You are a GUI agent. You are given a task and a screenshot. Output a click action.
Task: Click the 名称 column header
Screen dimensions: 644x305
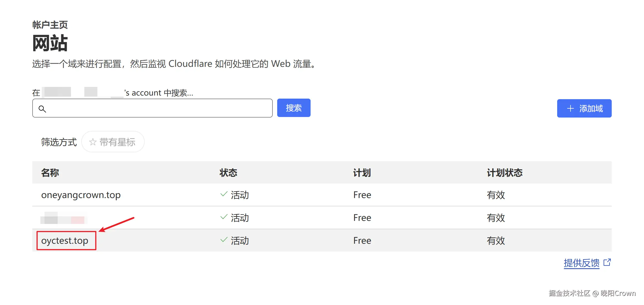pos(50,173)
